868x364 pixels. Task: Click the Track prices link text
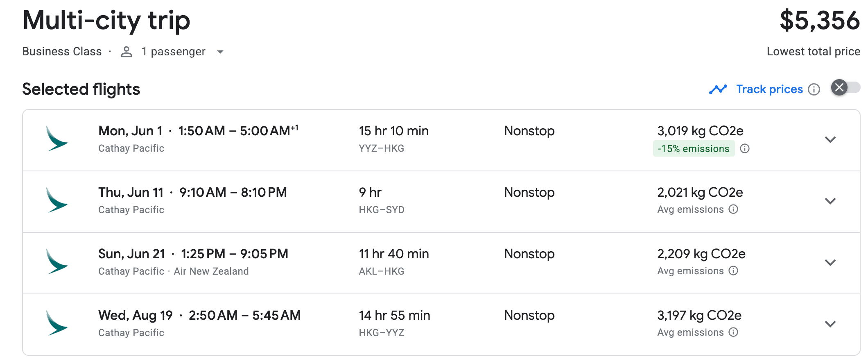[769, 89]
